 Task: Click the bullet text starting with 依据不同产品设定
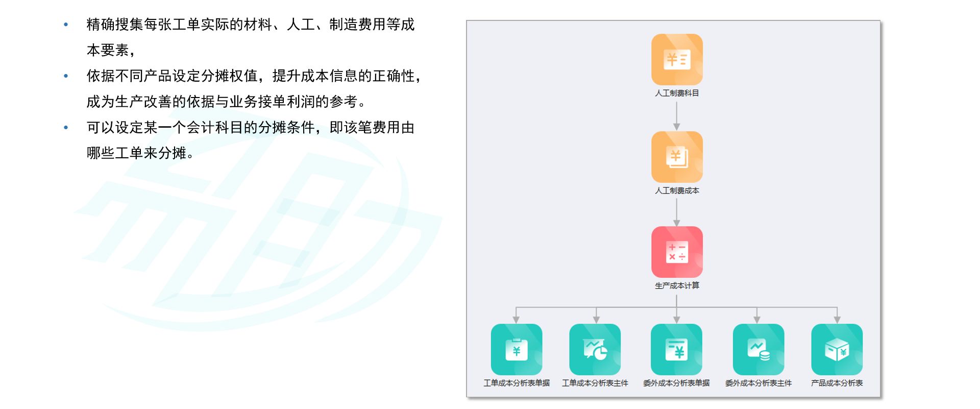coord(254,76)
